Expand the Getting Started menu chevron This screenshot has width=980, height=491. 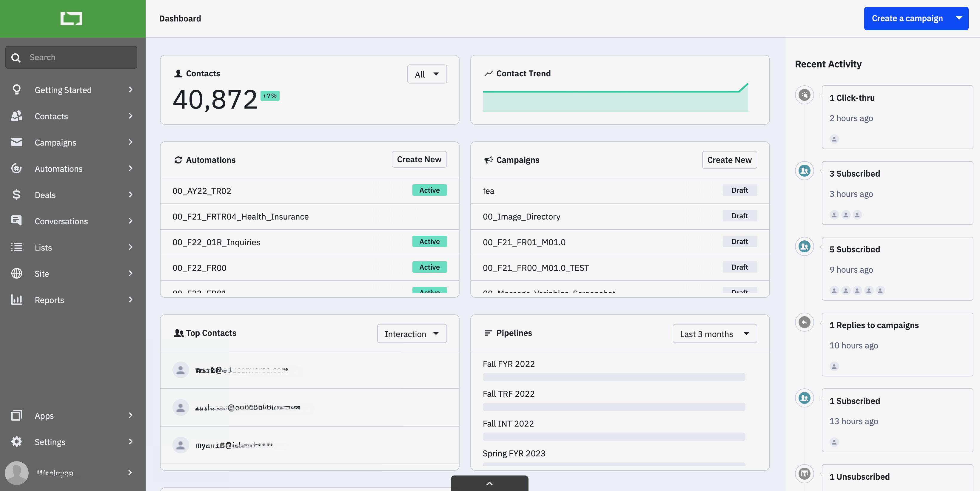(x=130, y=90)
